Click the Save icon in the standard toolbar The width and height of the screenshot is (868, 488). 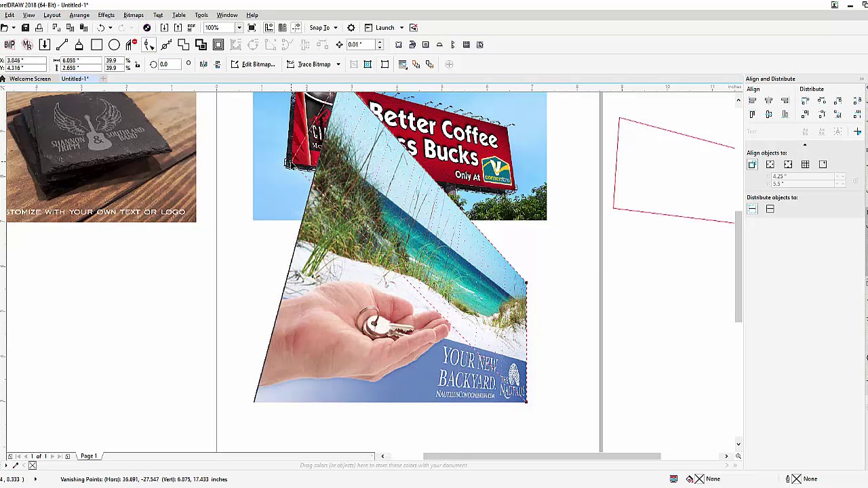click(25, 28)
